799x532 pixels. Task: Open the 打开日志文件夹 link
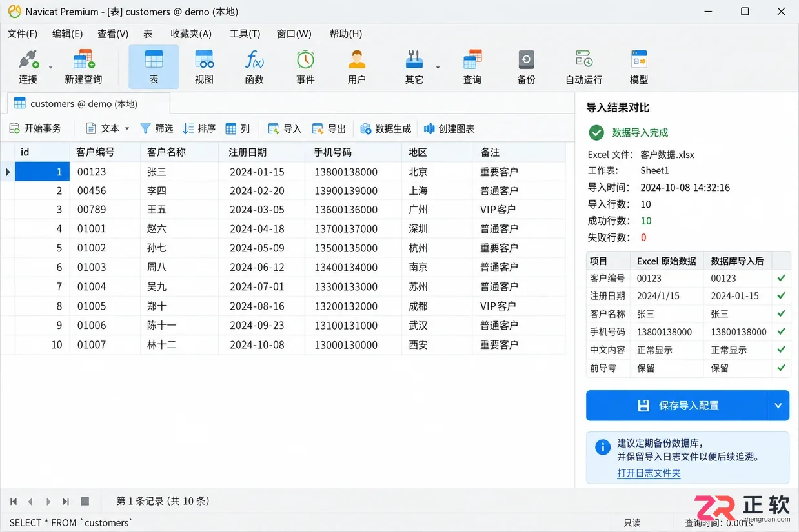pyautogui.click(x=649, y=473)
